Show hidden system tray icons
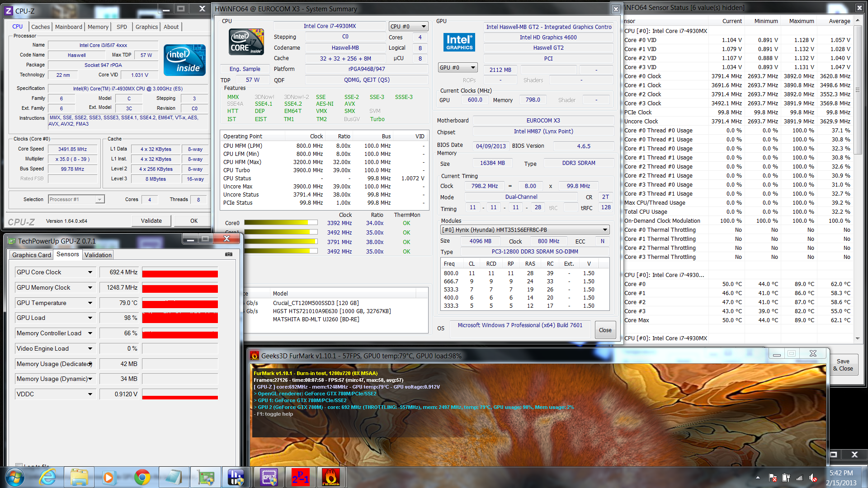The width and height of the screenshot is (868, 488). [758, 477]
